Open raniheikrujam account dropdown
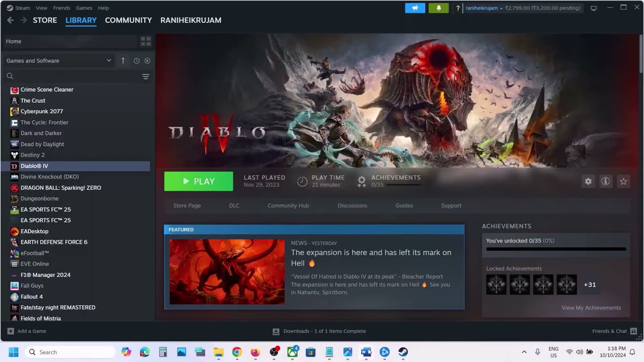 [484, 8]
